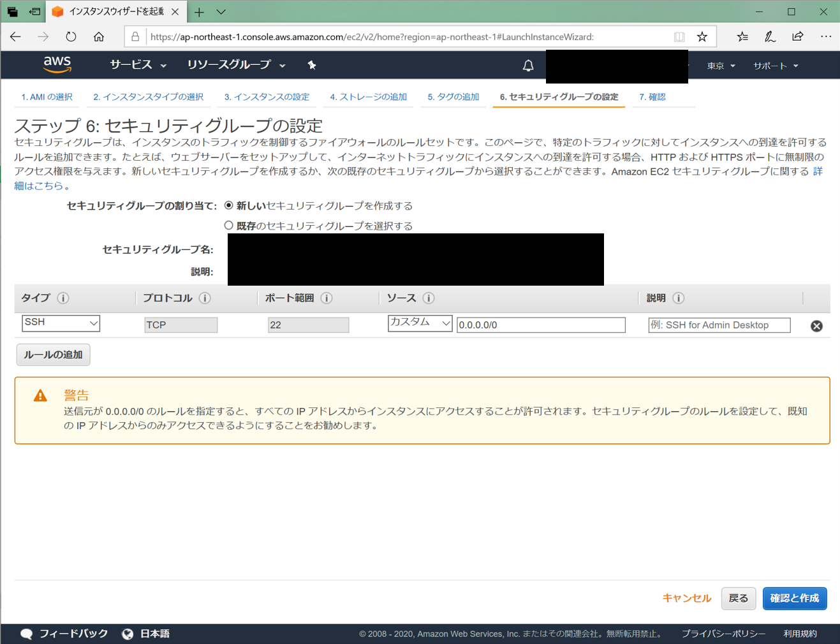This screenshot has width=840, height=644.
Task: Open プライバシーポリシー link
Action: pos(723,634)
